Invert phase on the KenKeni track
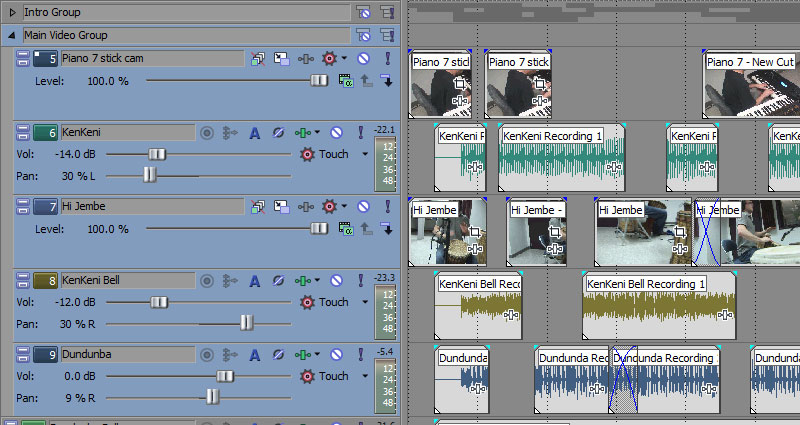The width and height of the screenshot is (800, 425). tap(278, 133)
